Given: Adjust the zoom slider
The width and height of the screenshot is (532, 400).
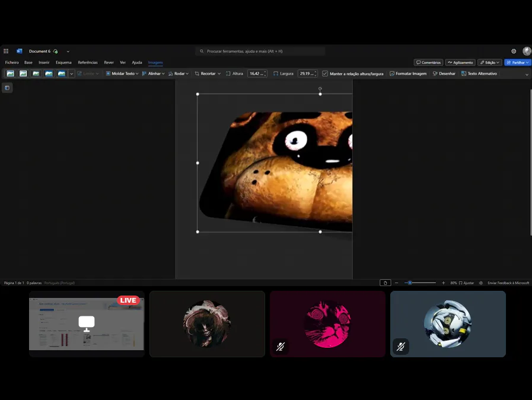Looking at the screenshot, I should click(x=420, y=283).
